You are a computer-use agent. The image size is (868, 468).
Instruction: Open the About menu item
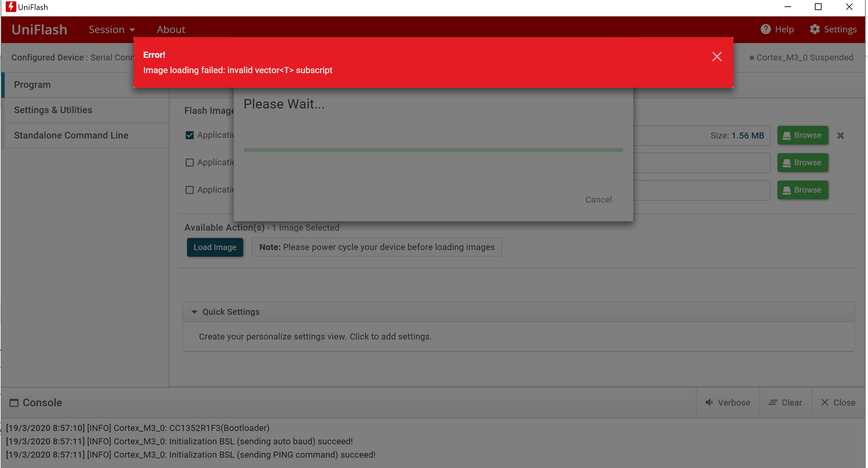tap(171, 30)
